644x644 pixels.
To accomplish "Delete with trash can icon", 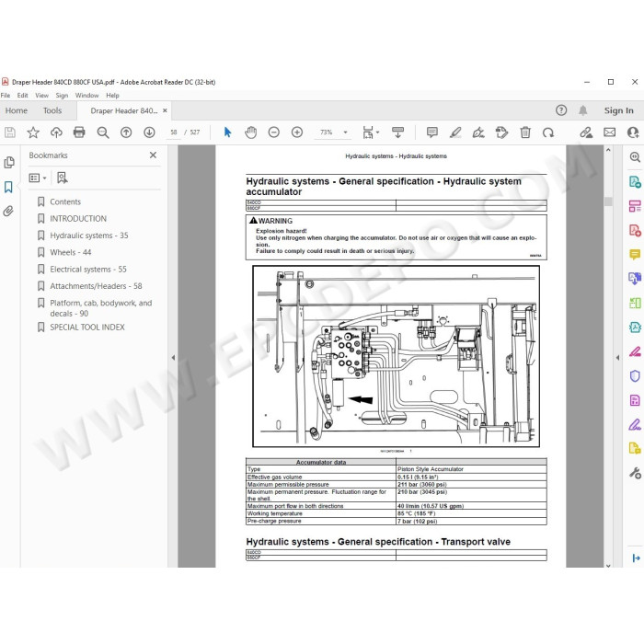I will coord(525,132).
